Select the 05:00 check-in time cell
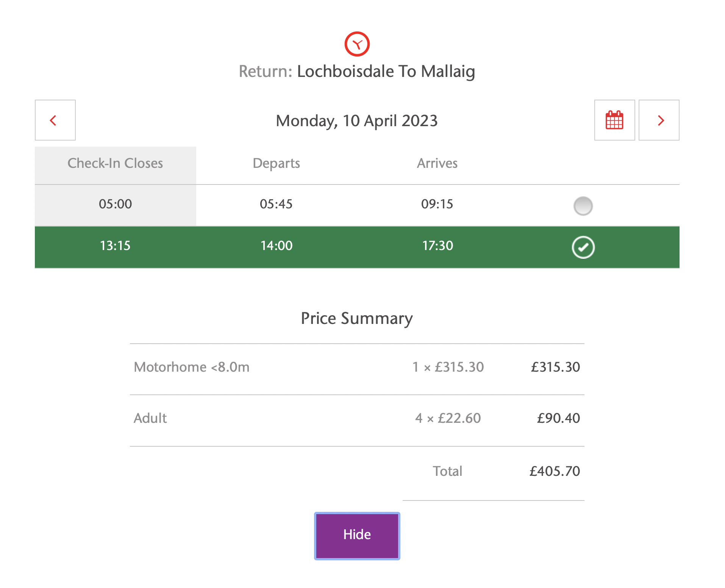The height and width of the screenshot is (588, 725). (115, 204)
